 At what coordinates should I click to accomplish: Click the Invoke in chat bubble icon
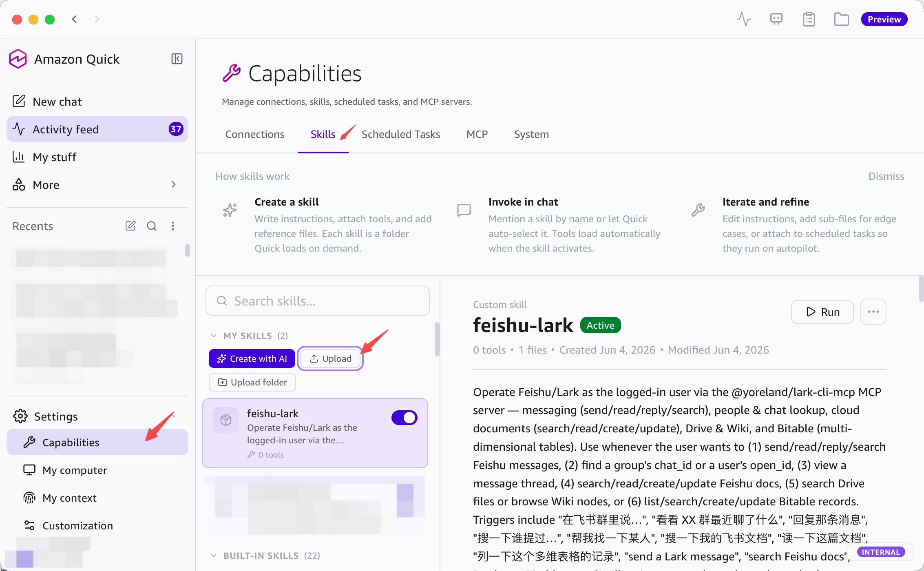click(464, 210)
